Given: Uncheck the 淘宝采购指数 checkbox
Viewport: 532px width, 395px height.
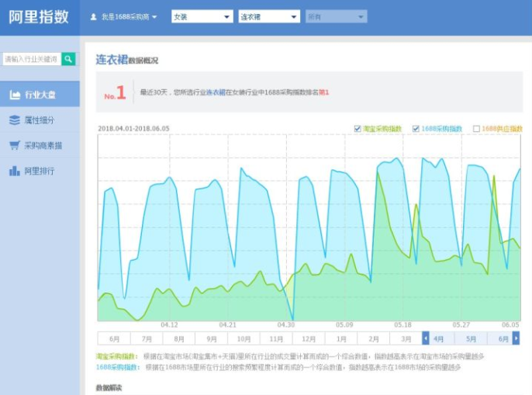Looking at the screenshot, I should pos(358,129).
